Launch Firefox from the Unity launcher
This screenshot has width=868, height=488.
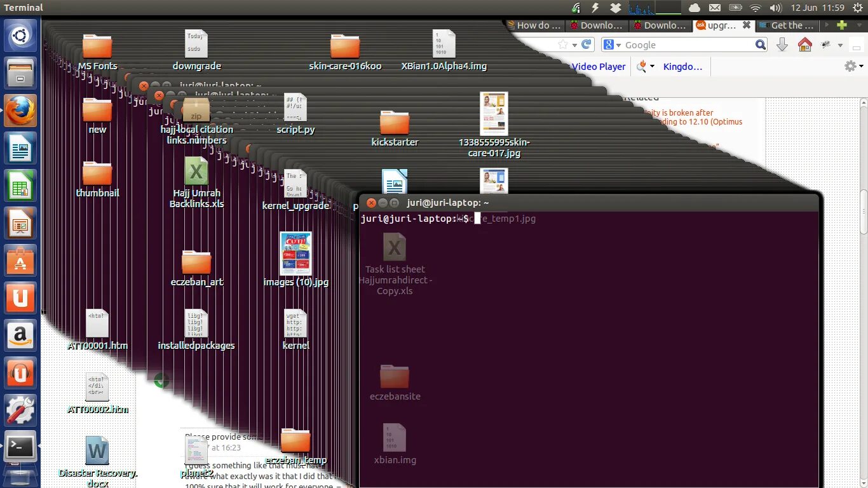click(20, 111)
